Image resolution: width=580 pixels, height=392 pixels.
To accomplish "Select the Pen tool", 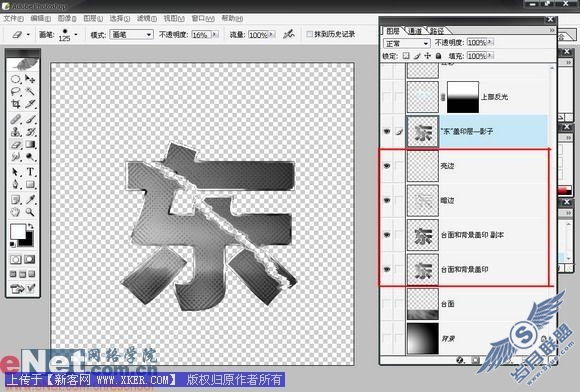I will pyautogui.click(x=16, y=184).
